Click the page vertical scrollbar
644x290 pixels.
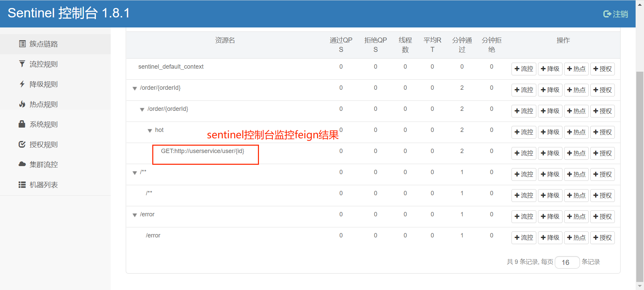(640, 177)
